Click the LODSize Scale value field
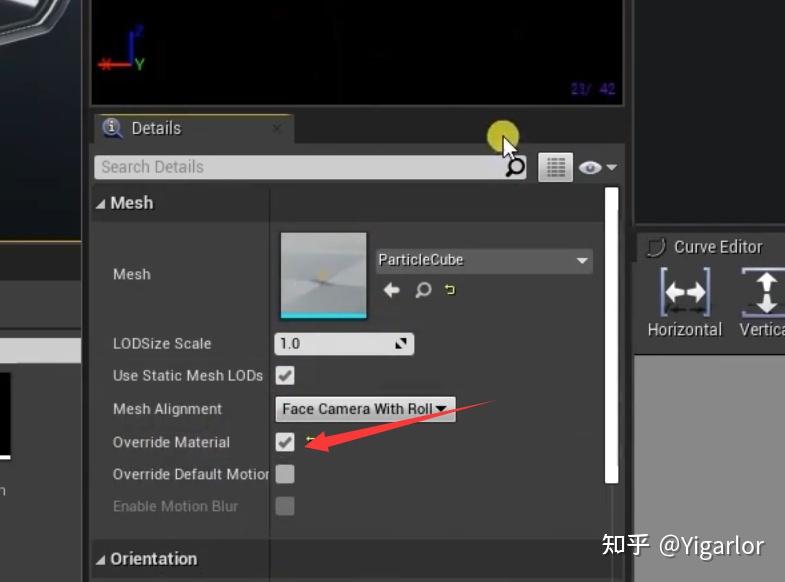Viewport: 785px width, 582px height. [x=344, y=344]
